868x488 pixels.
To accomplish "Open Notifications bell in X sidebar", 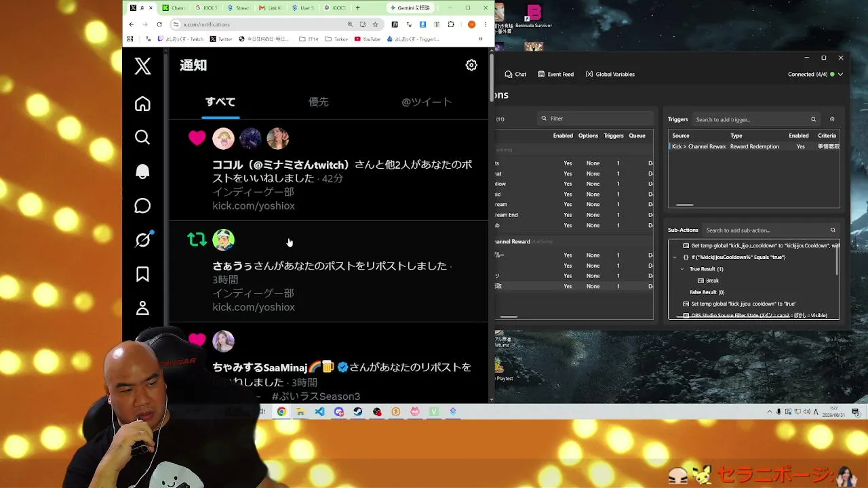I will click(142, 171).
